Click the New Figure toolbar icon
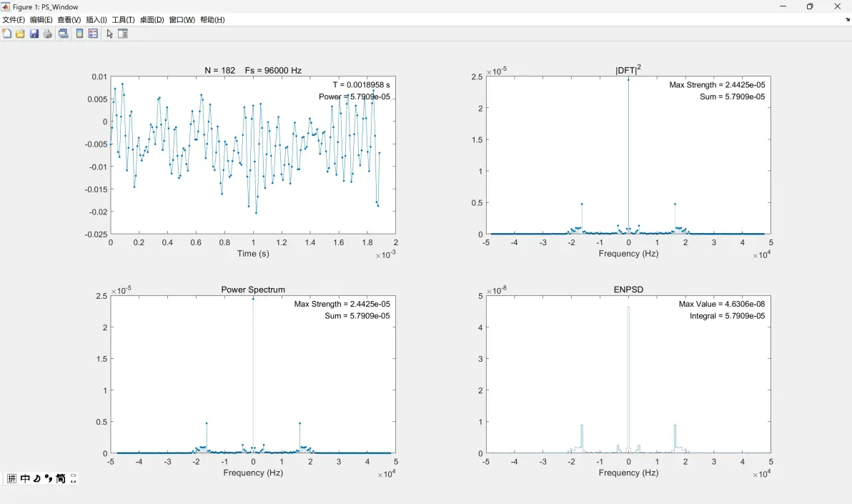 7,34
